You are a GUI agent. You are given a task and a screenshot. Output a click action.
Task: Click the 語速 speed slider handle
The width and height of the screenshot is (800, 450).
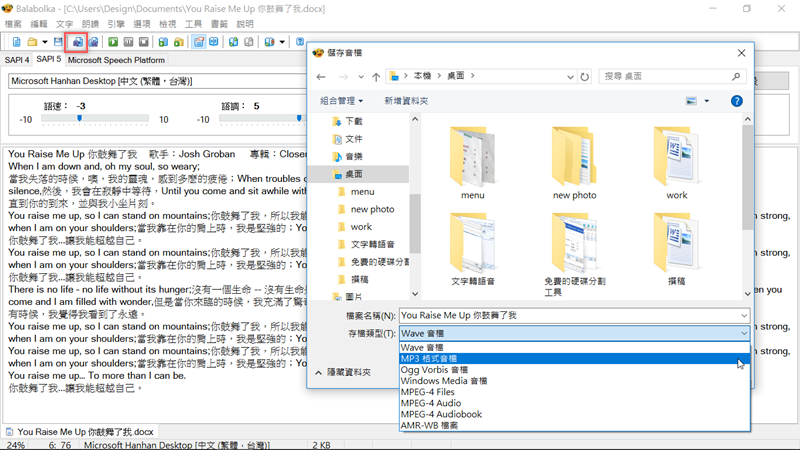(x=79, y=118)
